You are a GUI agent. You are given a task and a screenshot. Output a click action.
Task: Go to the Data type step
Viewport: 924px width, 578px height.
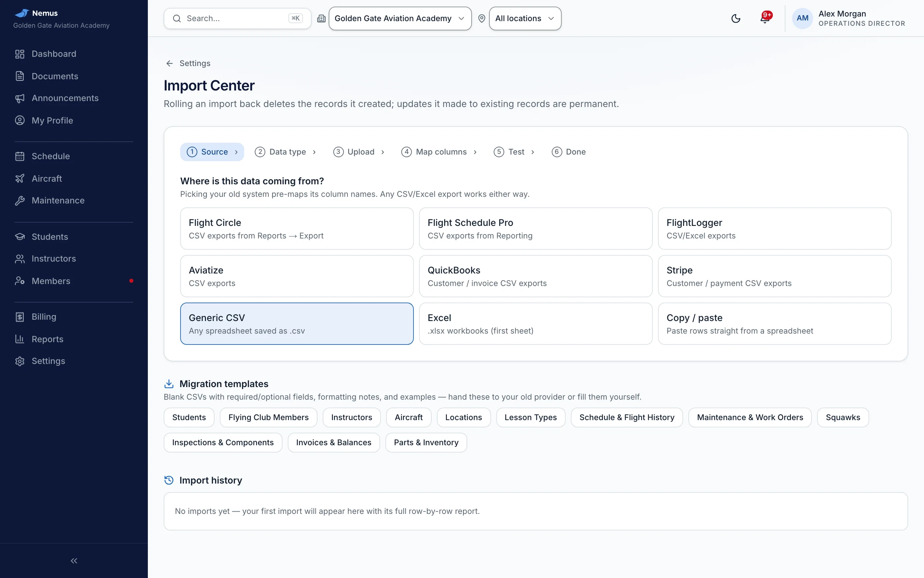coord(285,152)
